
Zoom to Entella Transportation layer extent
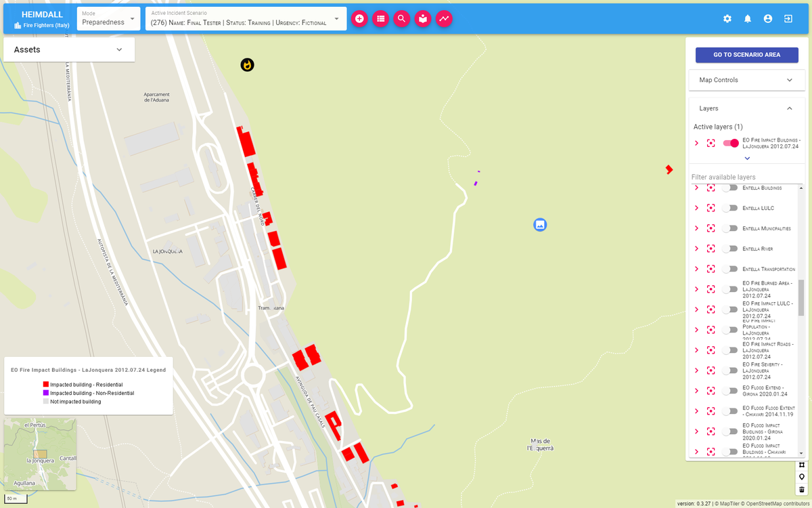click(710, 269)
